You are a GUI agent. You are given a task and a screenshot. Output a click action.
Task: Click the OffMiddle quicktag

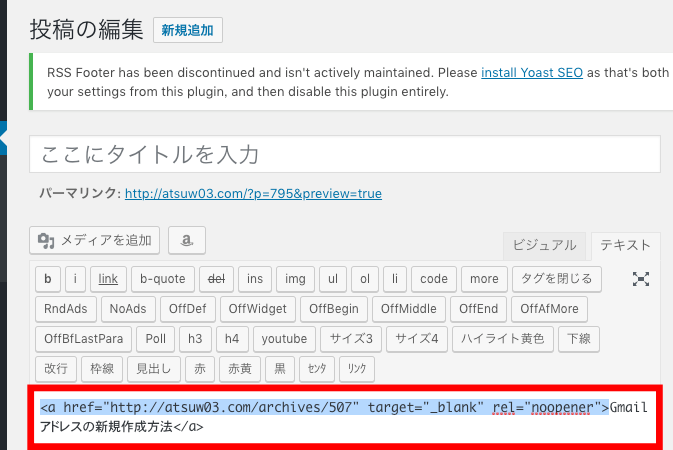click(x=409, y=309)
